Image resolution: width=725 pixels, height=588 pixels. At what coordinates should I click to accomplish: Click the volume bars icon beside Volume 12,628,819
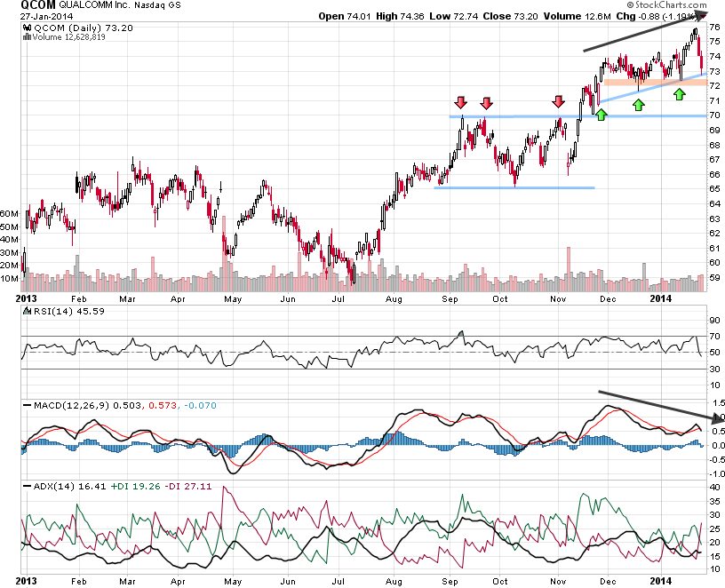tap(28, 37)
